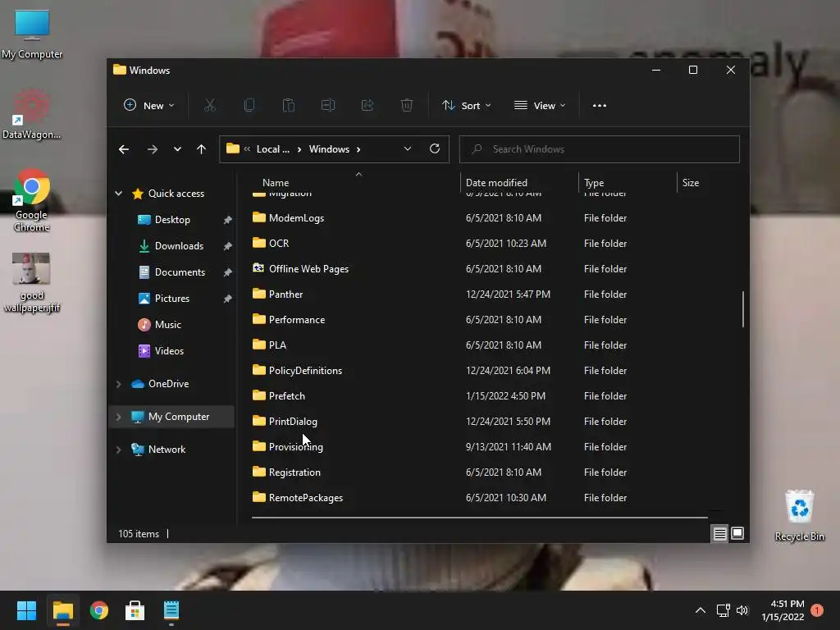Collapse the Quick access tree node

point(118,194)
